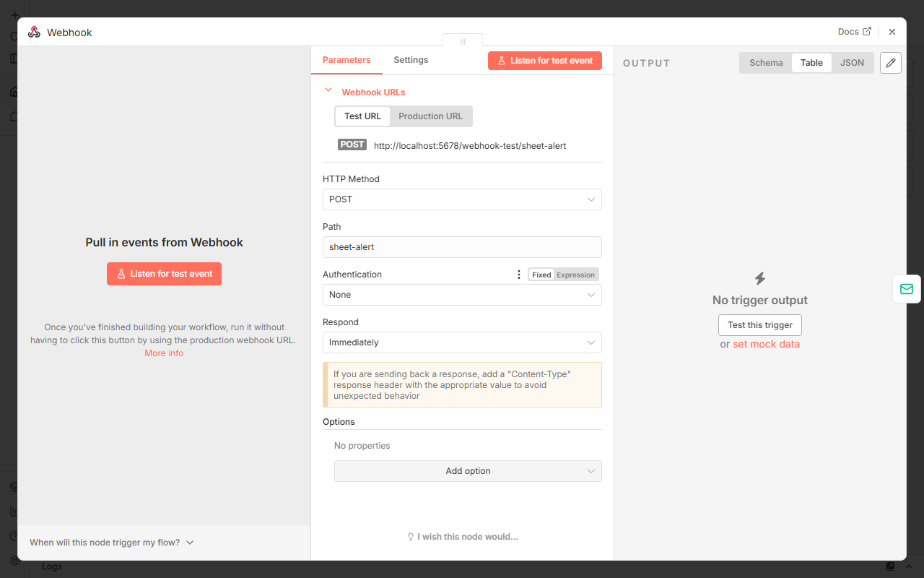Click the webhook-test/sheet-alert URL text

(470, 146)
